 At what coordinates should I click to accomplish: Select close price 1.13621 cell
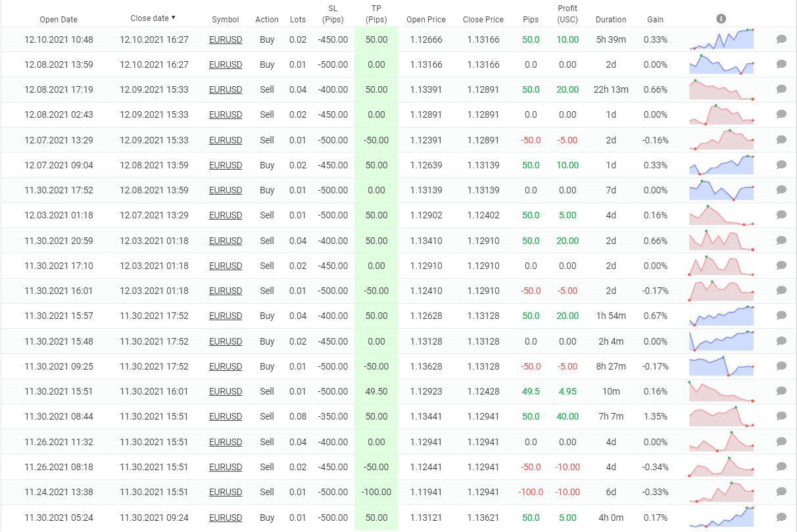[483, 518]
